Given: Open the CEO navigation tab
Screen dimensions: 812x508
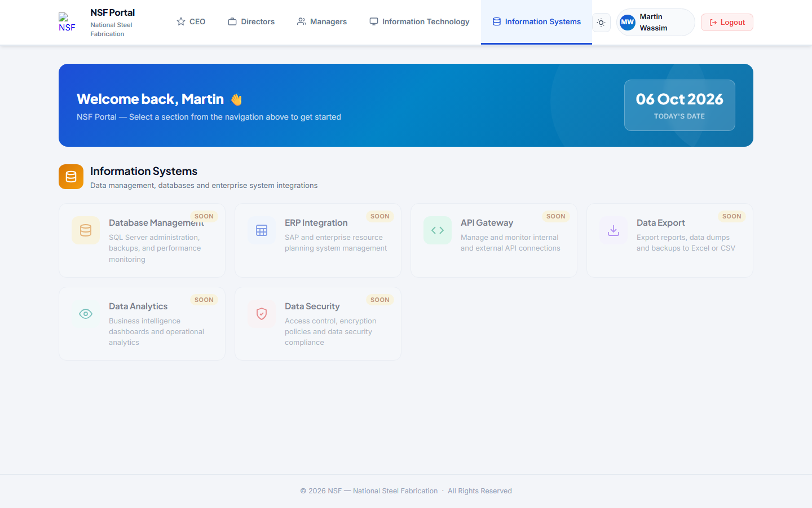Looking at the screenshot, I should [191, 22].
